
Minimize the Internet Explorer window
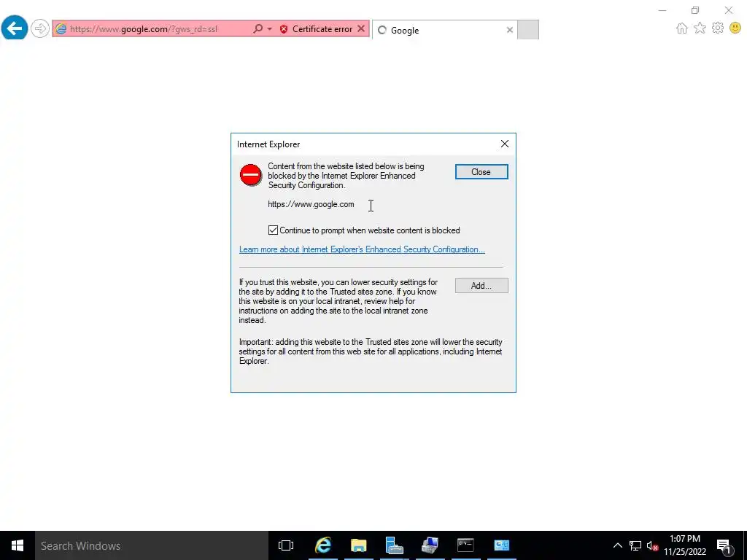(x=662, y=10)
